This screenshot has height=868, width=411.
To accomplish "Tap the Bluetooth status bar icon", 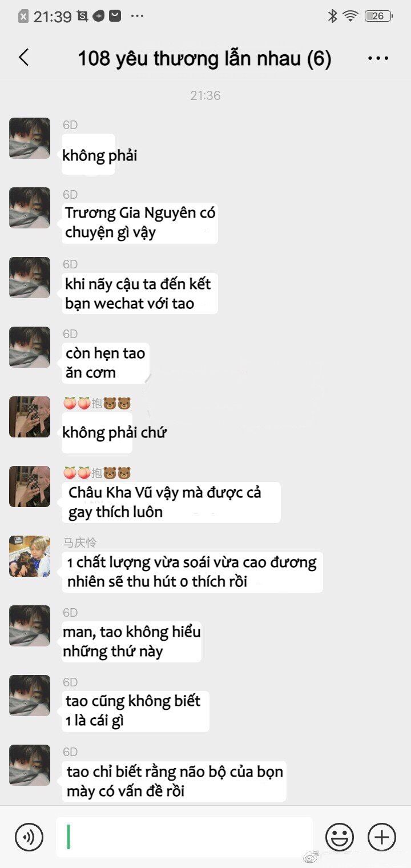I will click(x=332, y=16).
